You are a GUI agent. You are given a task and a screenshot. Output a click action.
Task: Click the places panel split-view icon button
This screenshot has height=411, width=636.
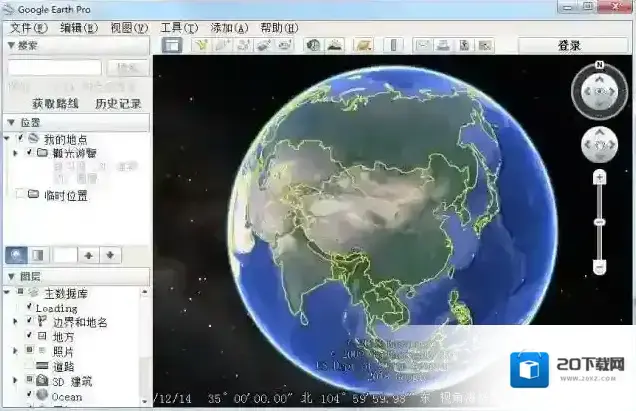click(x=38, y=255)
